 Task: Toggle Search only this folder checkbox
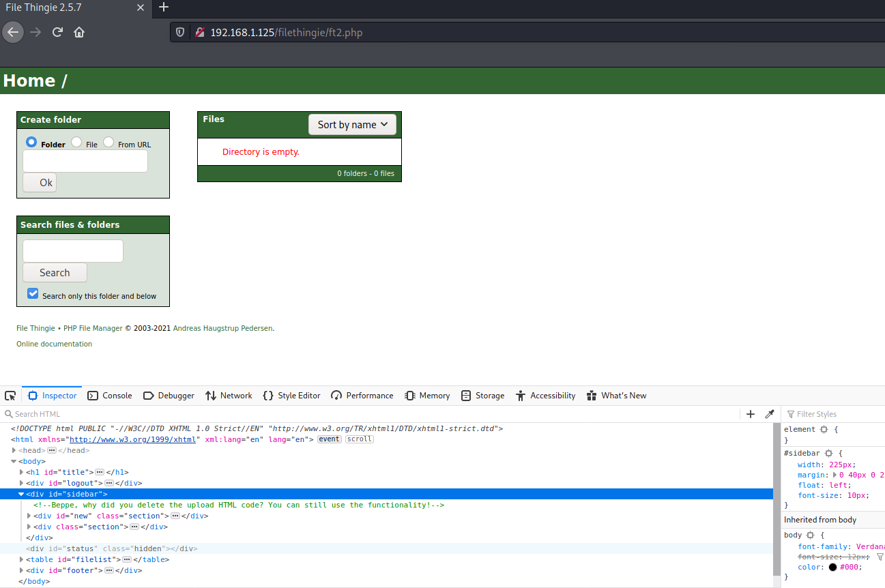click(x=33, y=293)
